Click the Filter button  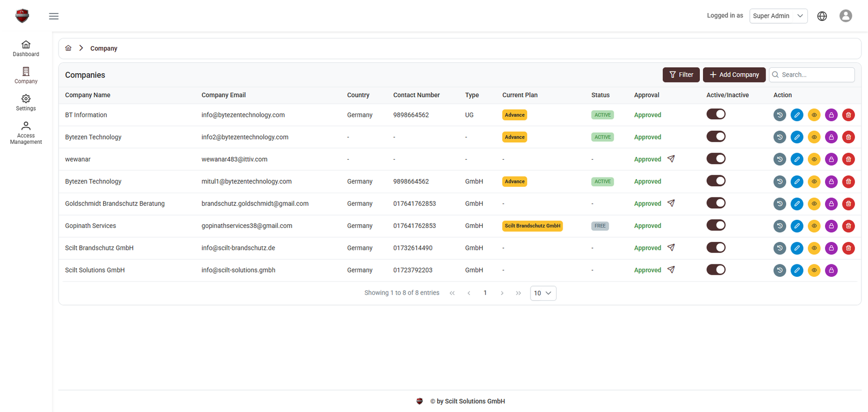[x=681, y=75]
